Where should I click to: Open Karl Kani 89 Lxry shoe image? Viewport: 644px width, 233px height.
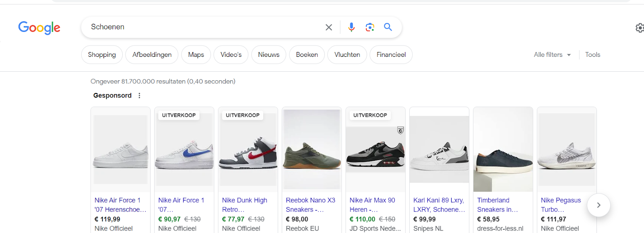pos(439,150)
